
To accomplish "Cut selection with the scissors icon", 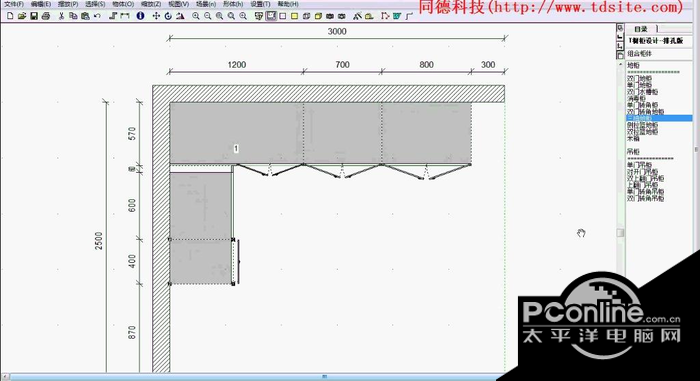I will pos(61,16).
